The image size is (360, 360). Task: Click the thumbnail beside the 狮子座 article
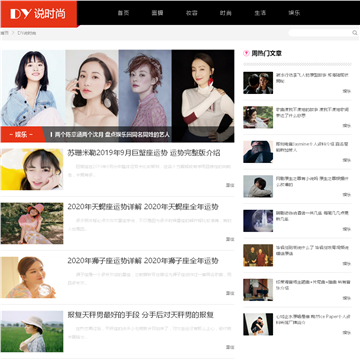tap(32, 277)
